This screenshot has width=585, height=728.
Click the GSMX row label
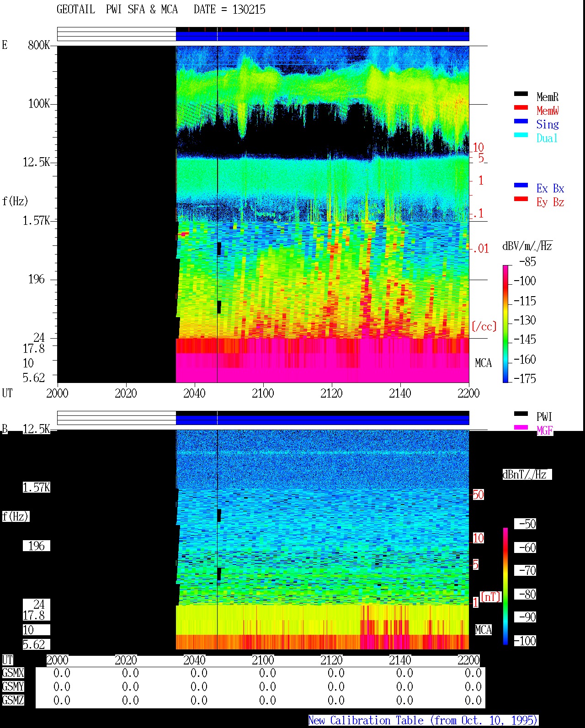click(13, 673)
